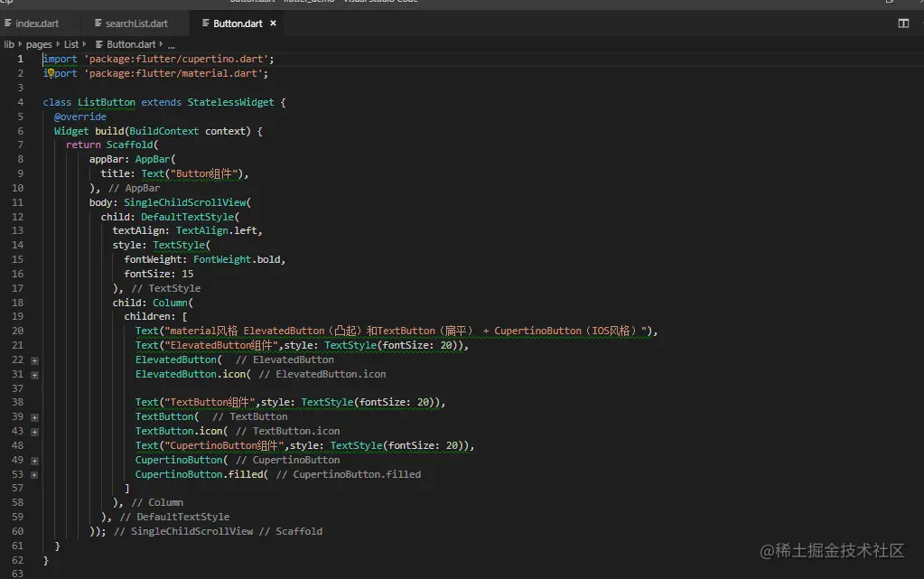Expand folded TextButton block at line 39
Image resolution: width=924 pixels, height=579 pixels.
click(x=34, y=417)
